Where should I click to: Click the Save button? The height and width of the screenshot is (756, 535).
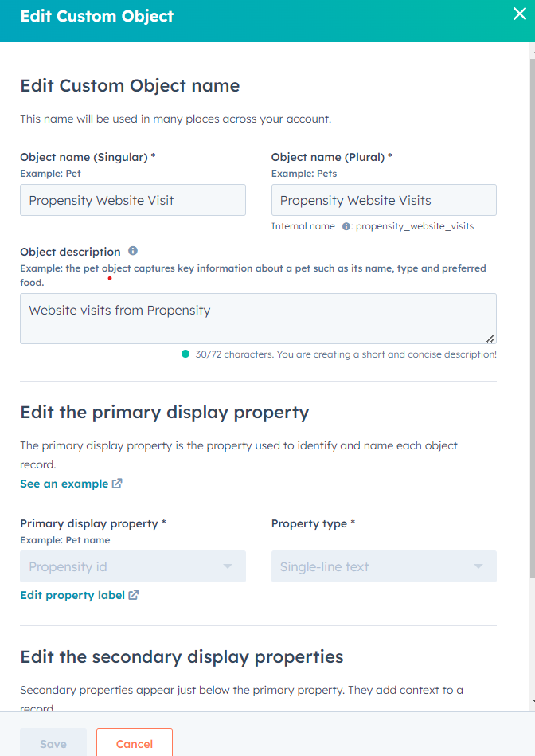[53, 744]
